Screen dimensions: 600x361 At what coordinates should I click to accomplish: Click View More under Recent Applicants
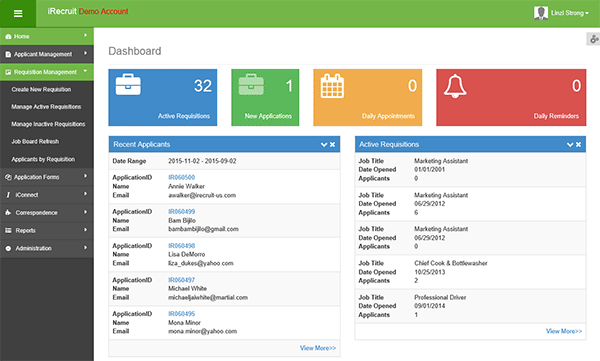click(x=318, y=348)
